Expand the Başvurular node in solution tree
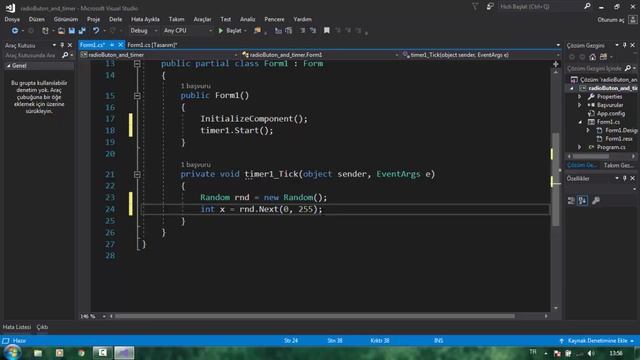The width and height of the screenshot is (640, 360). pyautogui.click(x=580, y=105)
